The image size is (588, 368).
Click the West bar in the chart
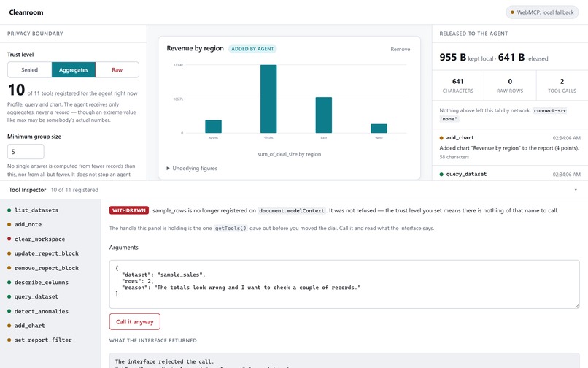[x=379, y=129]
